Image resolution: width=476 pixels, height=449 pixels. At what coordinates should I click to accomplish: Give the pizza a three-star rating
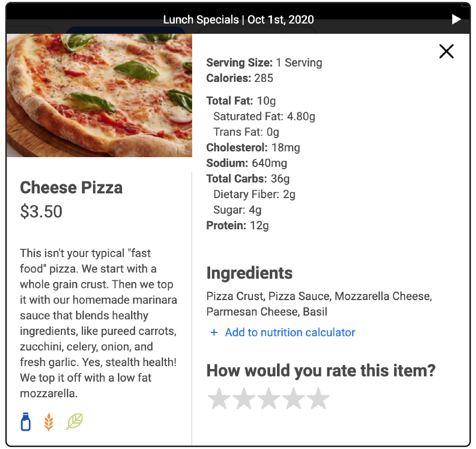point(268,398)
